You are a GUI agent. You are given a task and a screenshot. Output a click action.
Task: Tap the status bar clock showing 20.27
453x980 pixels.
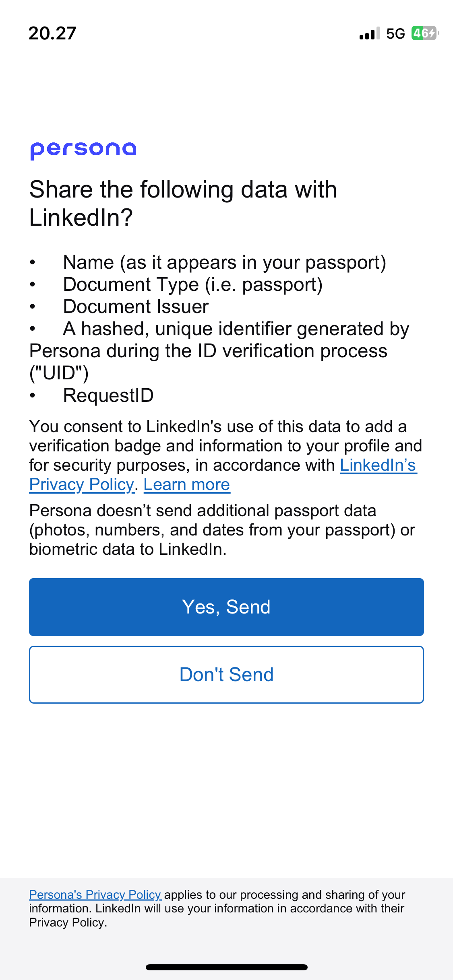[52, 33]
